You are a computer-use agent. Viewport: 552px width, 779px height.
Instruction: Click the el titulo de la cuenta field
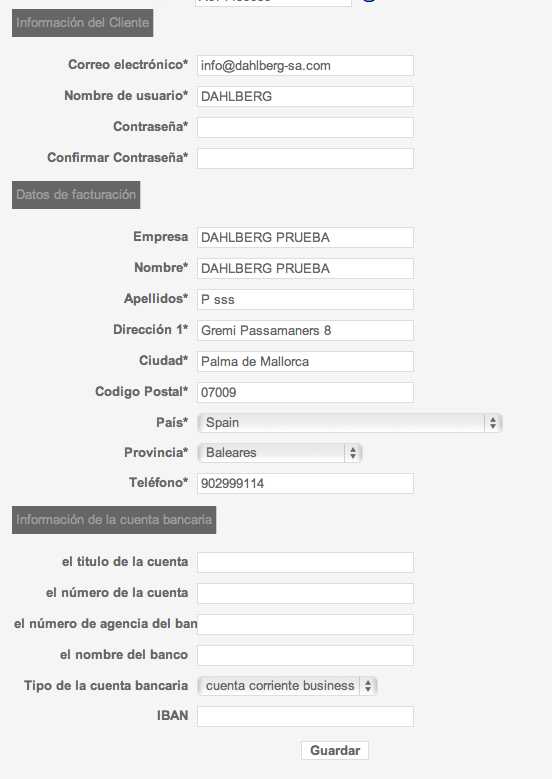pos(305,562)
